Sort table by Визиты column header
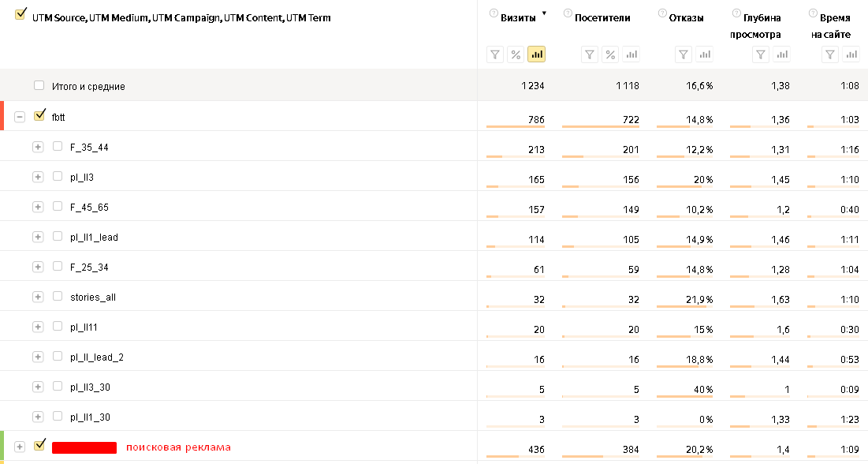 [x=518, y=17]
